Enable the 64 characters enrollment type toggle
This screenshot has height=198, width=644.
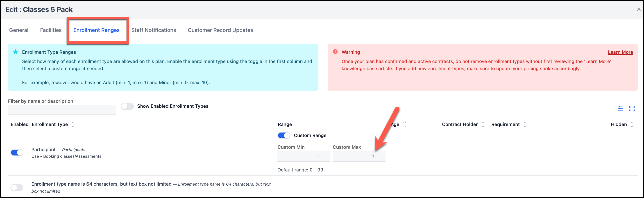(x=17, y=187)
